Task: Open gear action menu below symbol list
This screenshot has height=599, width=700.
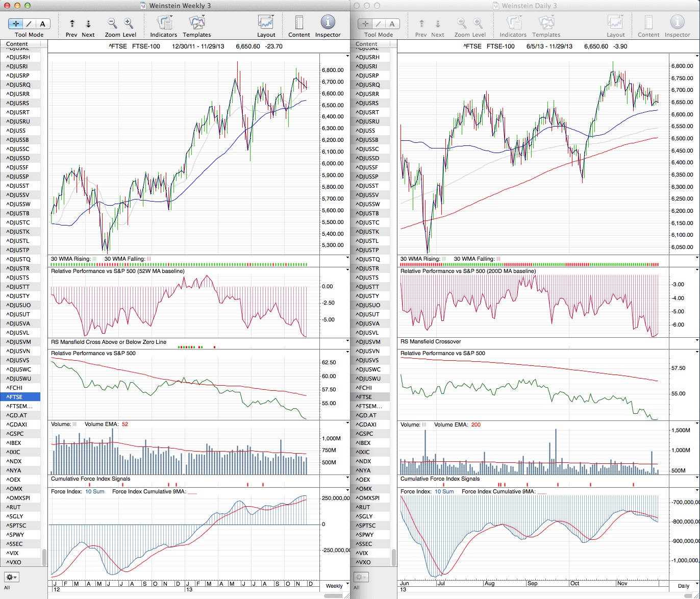Action: click(12, 577)
